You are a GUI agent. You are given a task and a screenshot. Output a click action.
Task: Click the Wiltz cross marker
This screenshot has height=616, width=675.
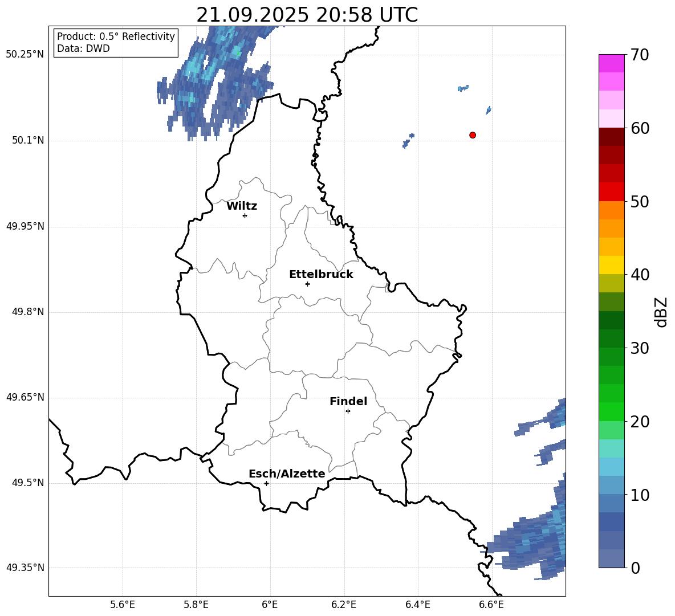click(245, 215)
